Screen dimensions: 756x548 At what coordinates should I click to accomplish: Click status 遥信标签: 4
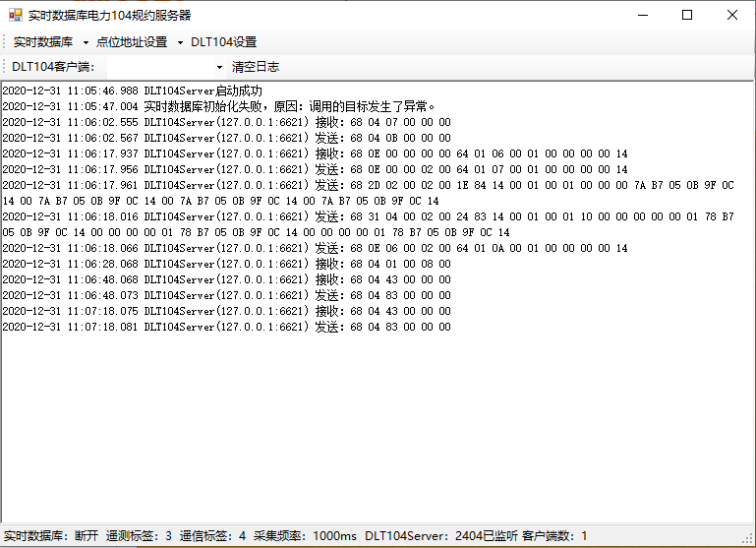click(x=212, y=536)
